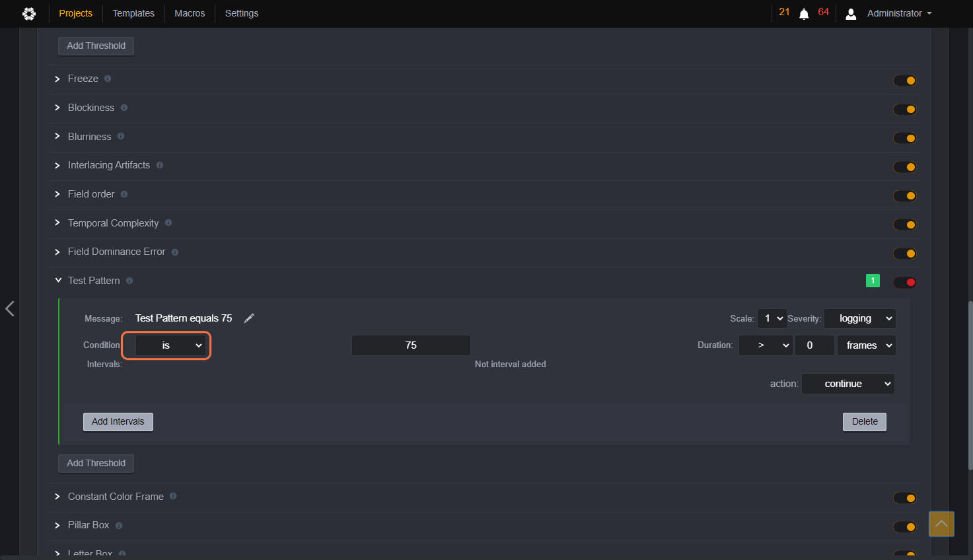Click the Blurriness info icon

click(121, 136)
